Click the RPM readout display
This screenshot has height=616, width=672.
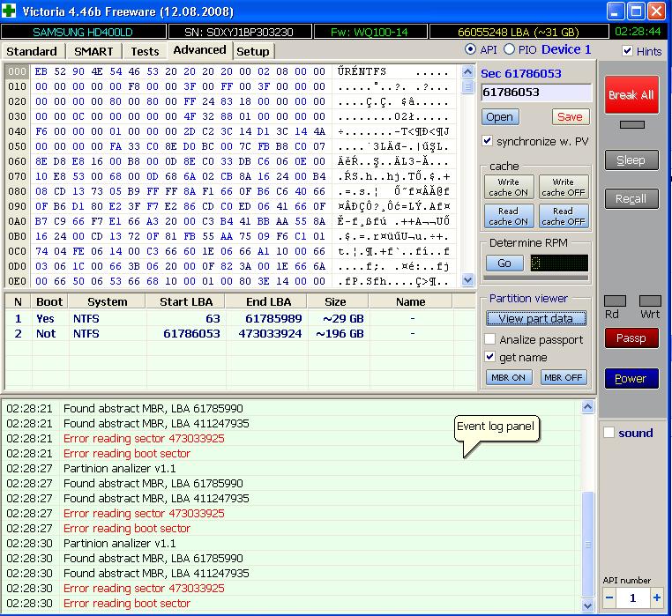(559, 263)
